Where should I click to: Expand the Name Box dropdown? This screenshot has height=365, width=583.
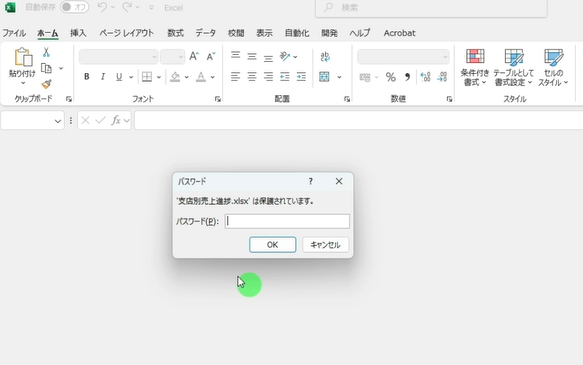58,121
